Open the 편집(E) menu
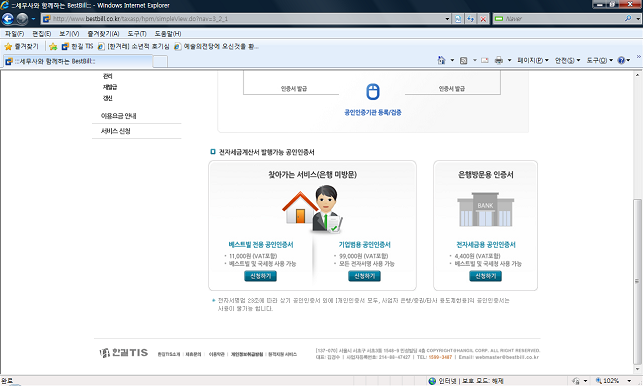643x386 pixels. point(41,34)
